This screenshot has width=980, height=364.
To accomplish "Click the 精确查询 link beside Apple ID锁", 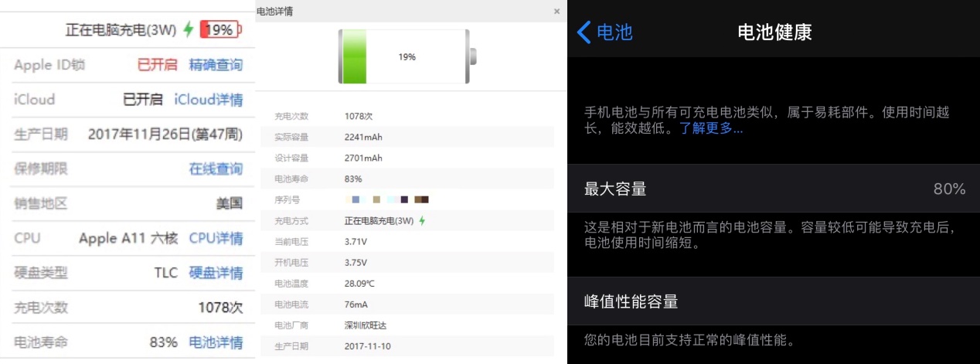I will 216,65.
